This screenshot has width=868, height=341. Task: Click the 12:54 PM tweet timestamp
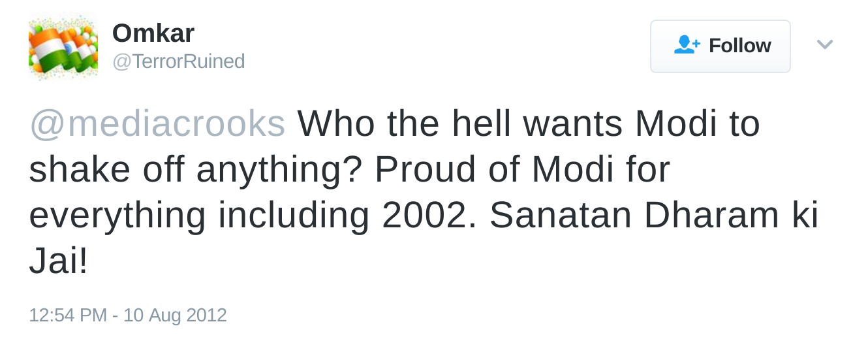pos(67,316)
